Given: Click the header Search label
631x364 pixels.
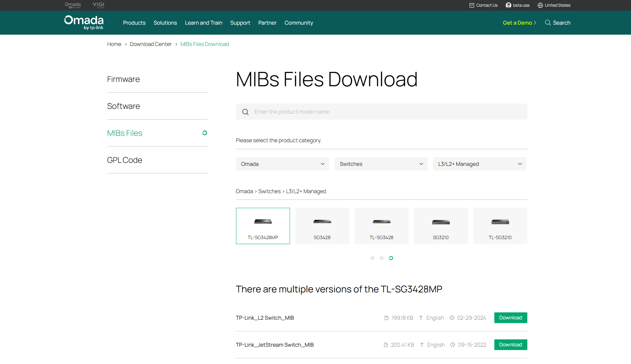Looking at the screenshot, I should pyautogui.click(x=562, y=23).
